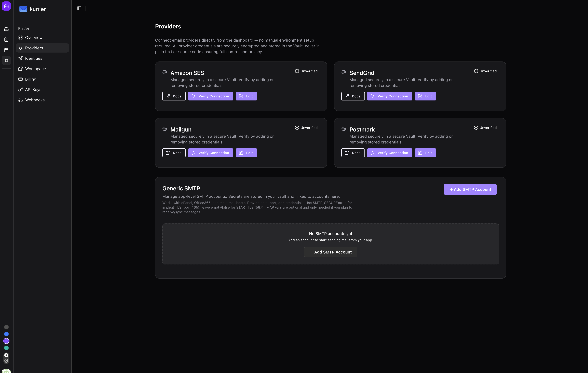Click the user avatar at bottom left
The image size is (588, 373).
tap(6, 371)
